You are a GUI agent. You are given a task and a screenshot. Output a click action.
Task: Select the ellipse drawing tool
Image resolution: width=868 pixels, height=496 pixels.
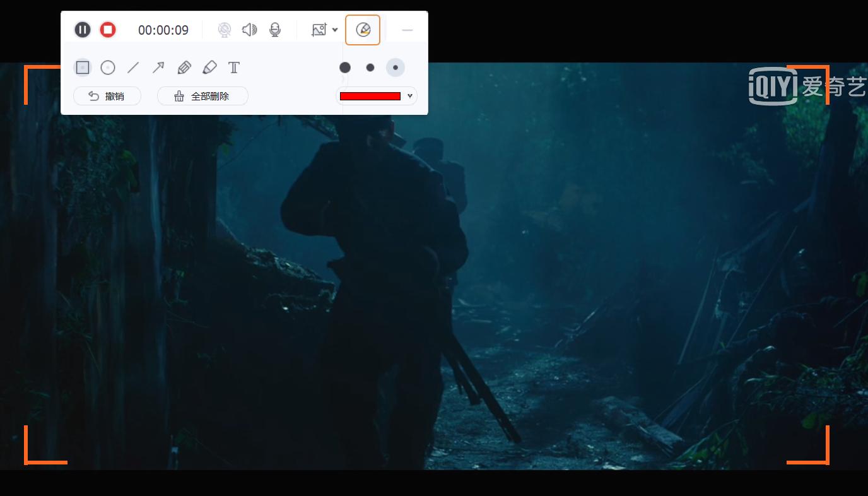pyautogui.click(x=108, y=68)
